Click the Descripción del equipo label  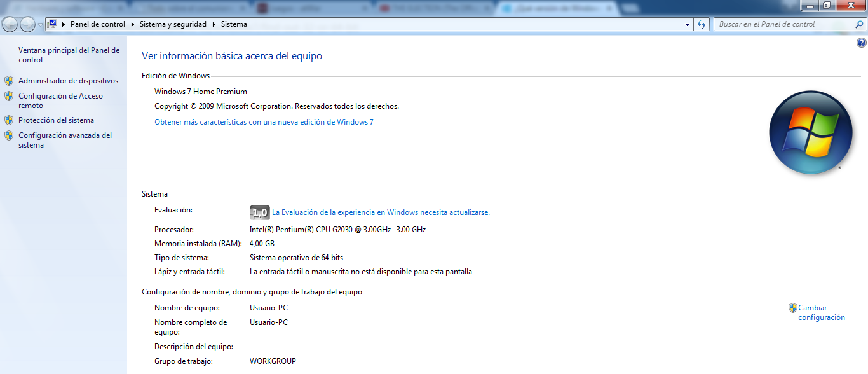[194, 347]
